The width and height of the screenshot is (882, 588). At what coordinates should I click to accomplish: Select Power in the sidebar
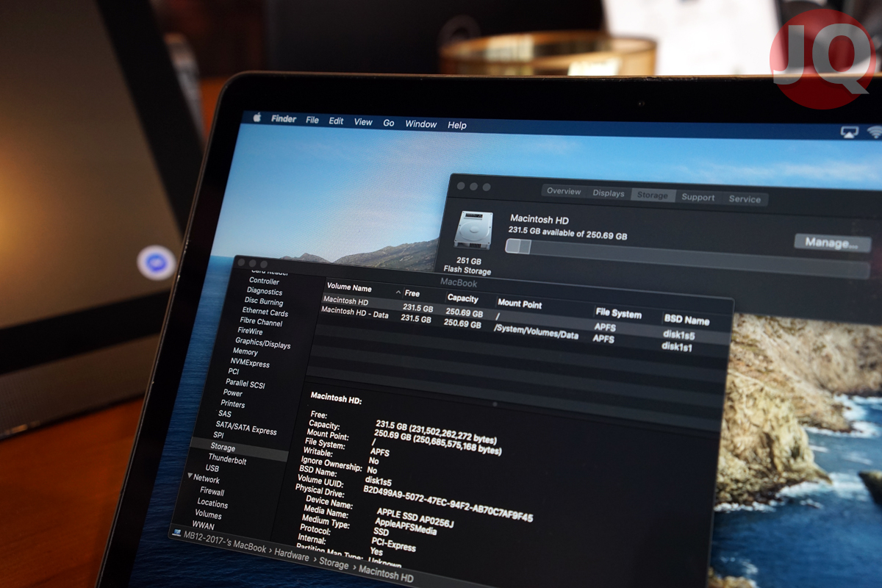pos(232,393)
